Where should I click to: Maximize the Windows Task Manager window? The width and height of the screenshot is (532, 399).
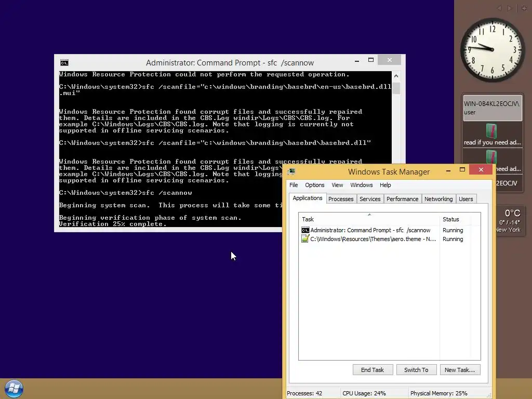(x=462, y=170)
